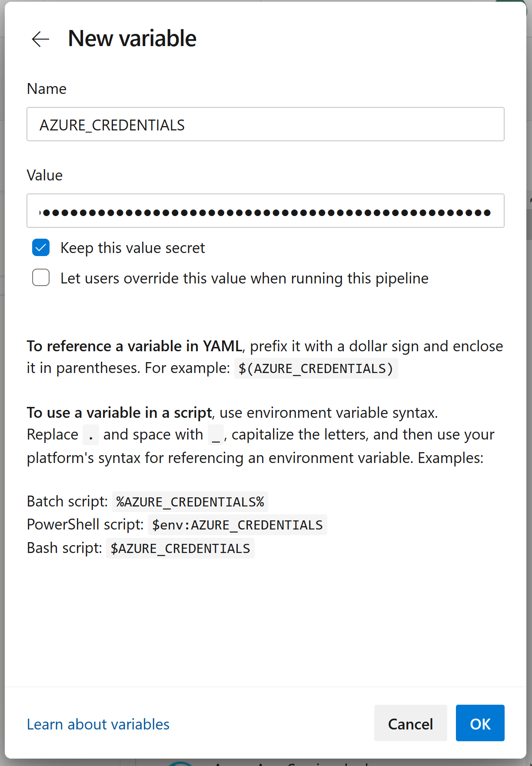
Task: Focus the Name field showing AZURE_CREDENTIALS
Action: 265,124
